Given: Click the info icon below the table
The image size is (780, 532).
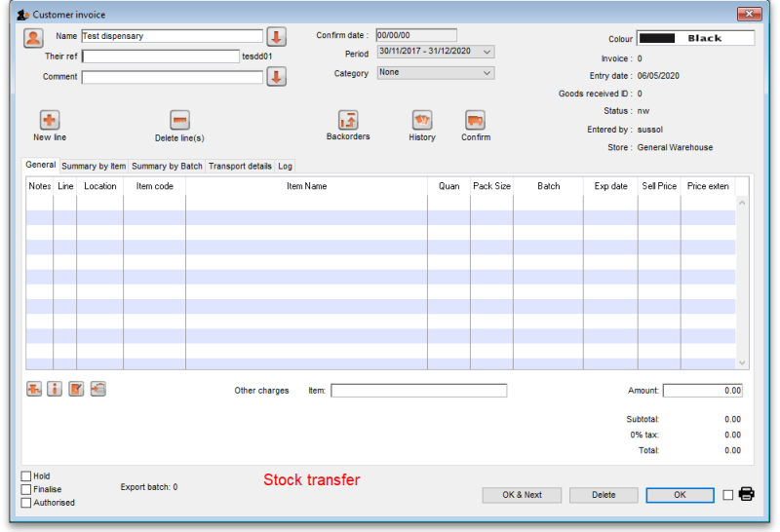Looking at the screenshot, I should 55,389.
